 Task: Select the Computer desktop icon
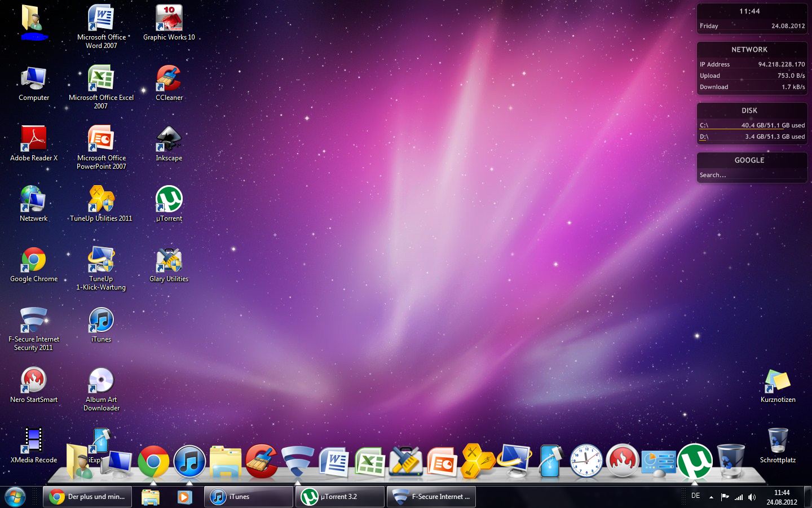(x=34, y=84)
